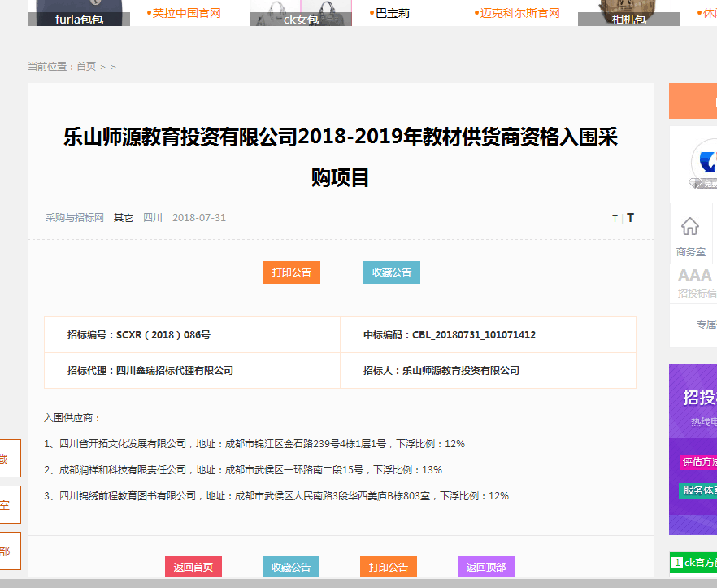Open the ck女包 ad thumbnail

tap(300, 13)
